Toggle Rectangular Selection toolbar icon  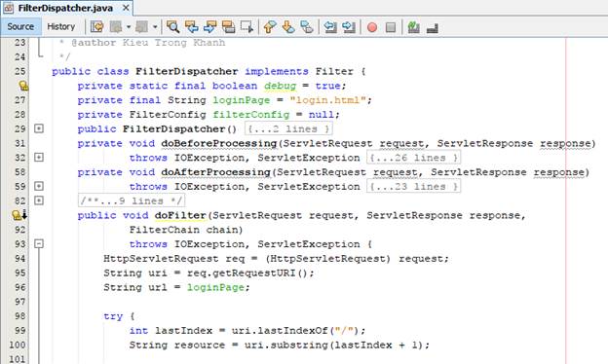point(247,26)
